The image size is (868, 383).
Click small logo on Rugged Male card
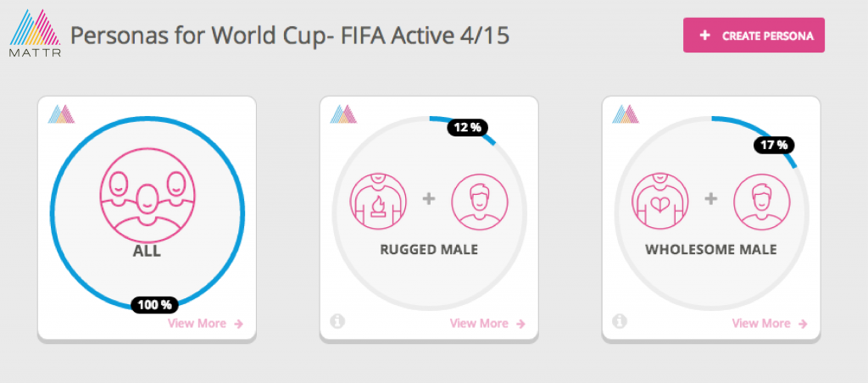[x=343, y=114]
